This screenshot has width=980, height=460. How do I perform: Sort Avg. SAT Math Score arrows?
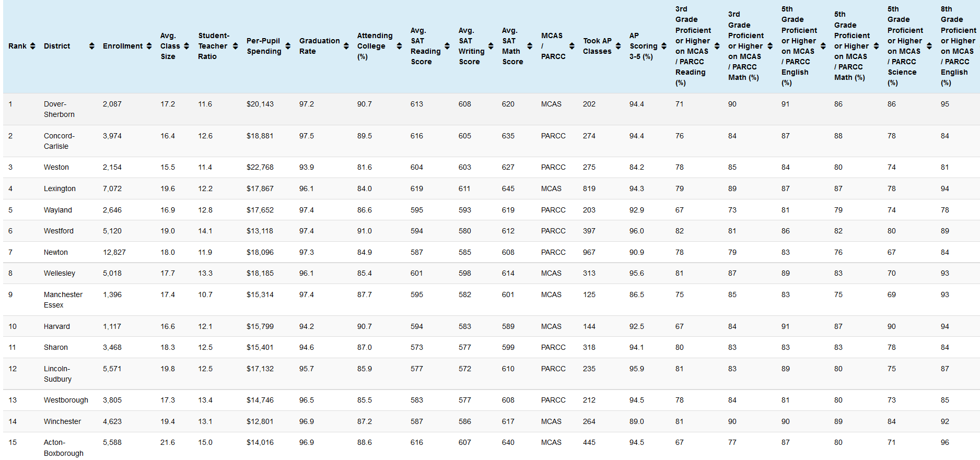pyautogui.click(x=530, y=46)
